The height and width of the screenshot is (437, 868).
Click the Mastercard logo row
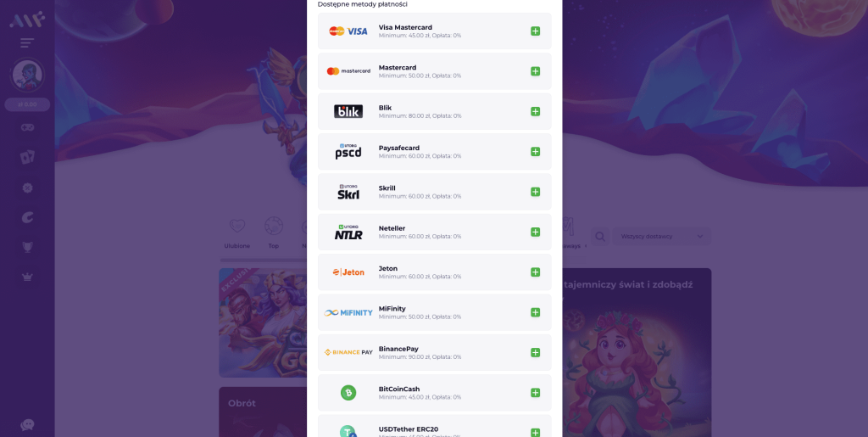435,71
